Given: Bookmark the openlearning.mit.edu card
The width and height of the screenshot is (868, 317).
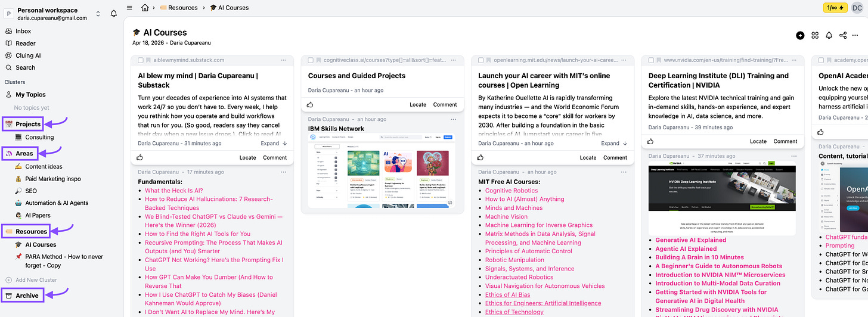Looking at the screenshot, I should tap(489, 60).
